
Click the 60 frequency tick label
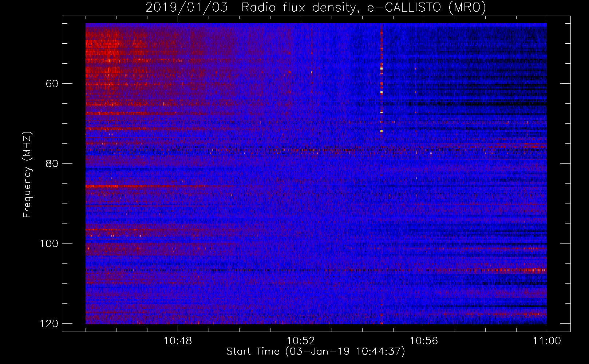pyautogui.click(x=52, y=84)
